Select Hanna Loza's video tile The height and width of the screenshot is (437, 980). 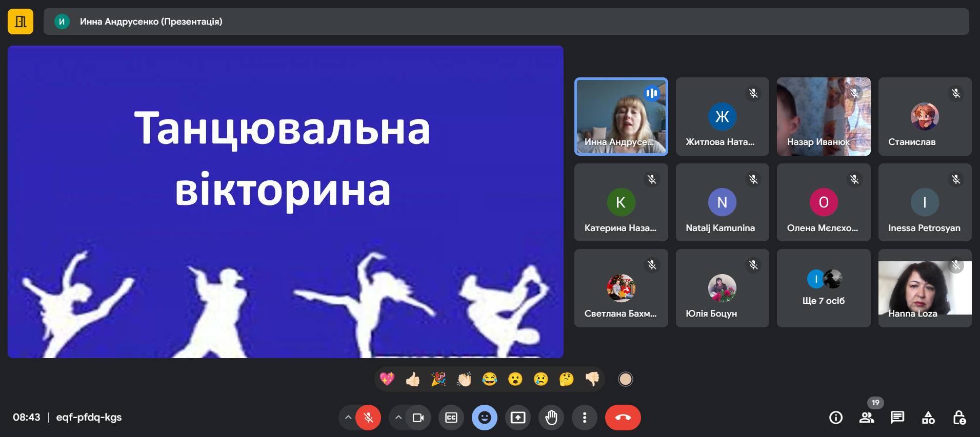(x=925, y=288)
